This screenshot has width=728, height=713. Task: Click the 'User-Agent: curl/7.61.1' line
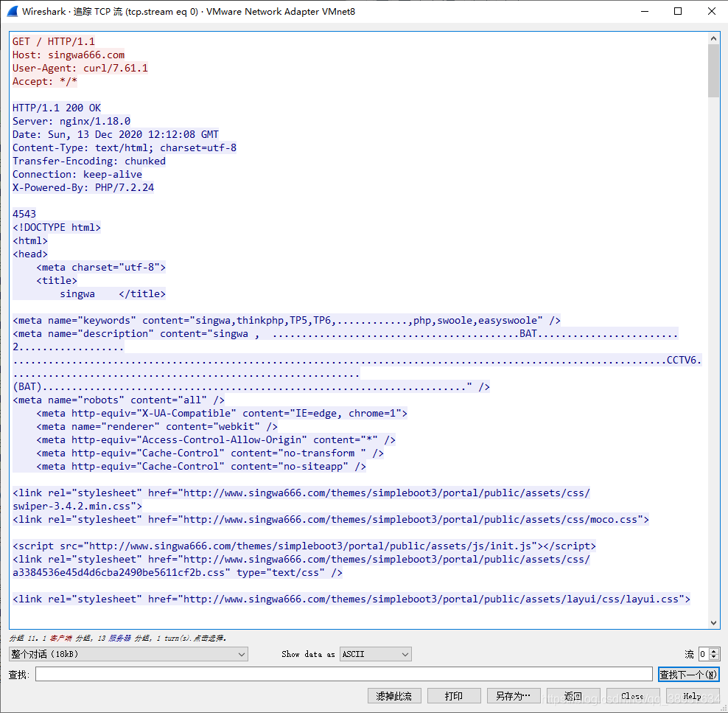point(80,69)
